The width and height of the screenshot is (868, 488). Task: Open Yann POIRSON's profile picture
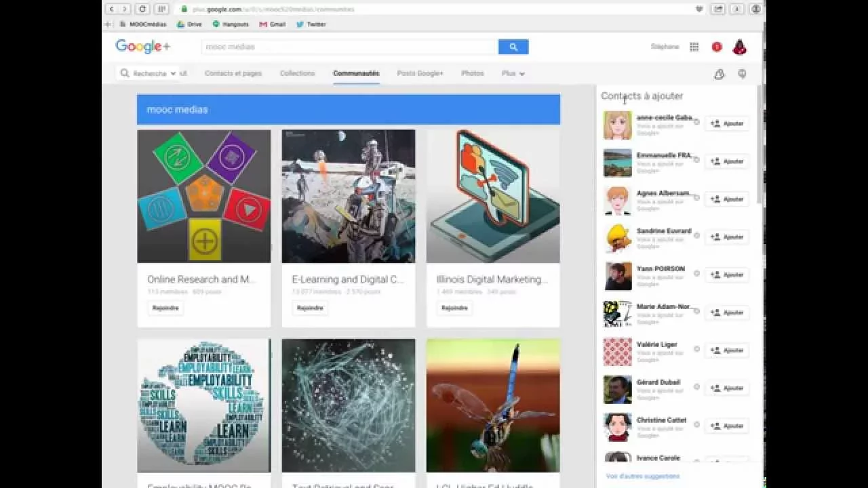pyautogui.click(x=618, y=276)
